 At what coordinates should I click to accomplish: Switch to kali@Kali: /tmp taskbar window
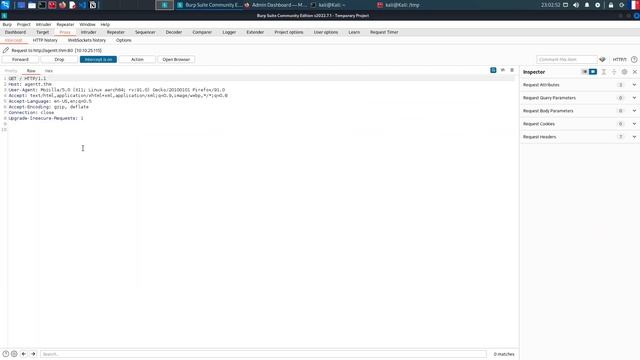click(x=398, y=5)
